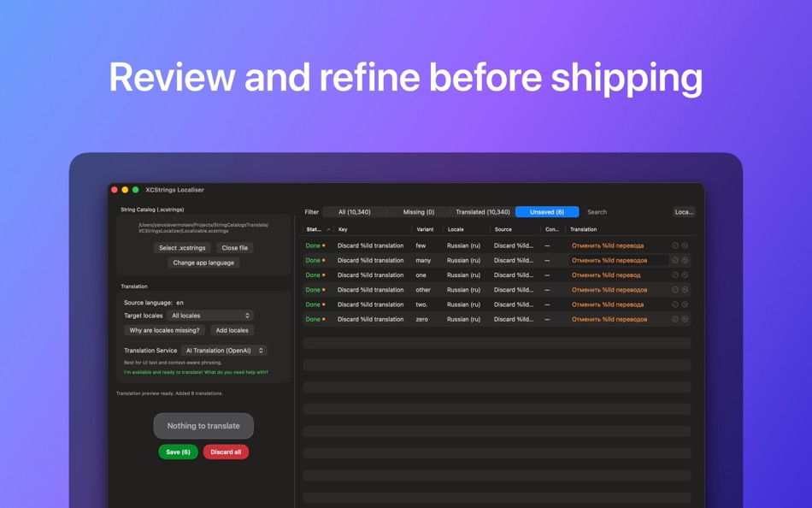Revert the 'one' variant translation arrow icon
Screen dimensions: 812x508
point(685,275)
